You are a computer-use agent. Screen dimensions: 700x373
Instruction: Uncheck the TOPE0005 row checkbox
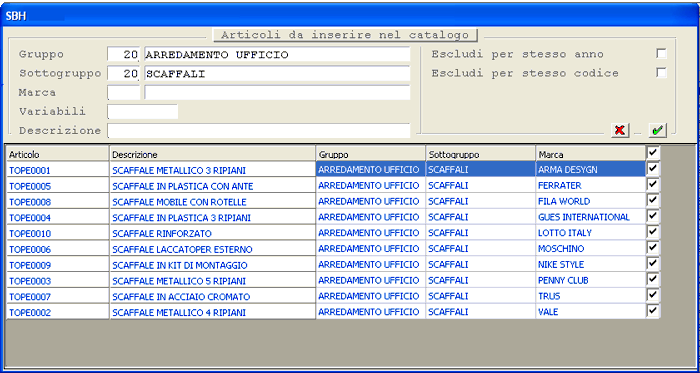click(653, 184)
